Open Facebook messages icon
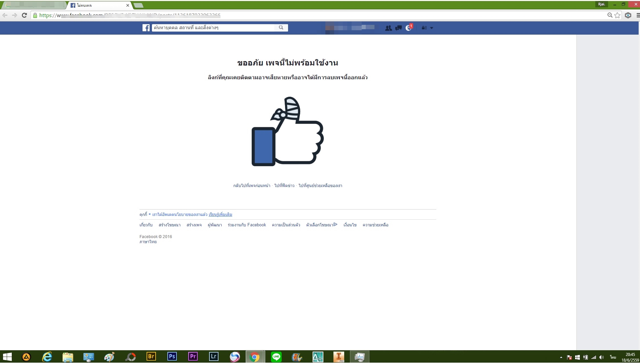The width and height of the screenshot is (640, 364). click(x=399, y=28)
